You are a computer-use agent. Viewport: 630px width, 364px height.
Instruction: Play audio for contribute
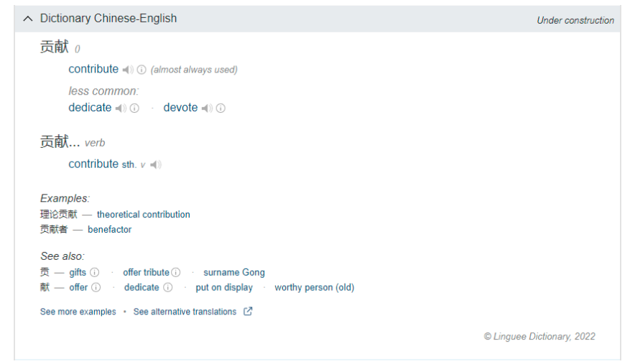click(128, 70)
